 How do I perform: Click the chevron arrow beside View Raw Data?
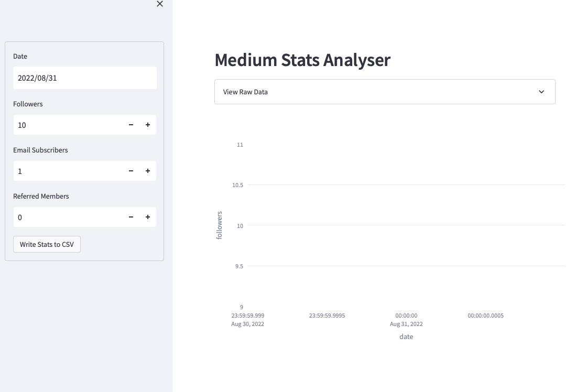(541, 92)
